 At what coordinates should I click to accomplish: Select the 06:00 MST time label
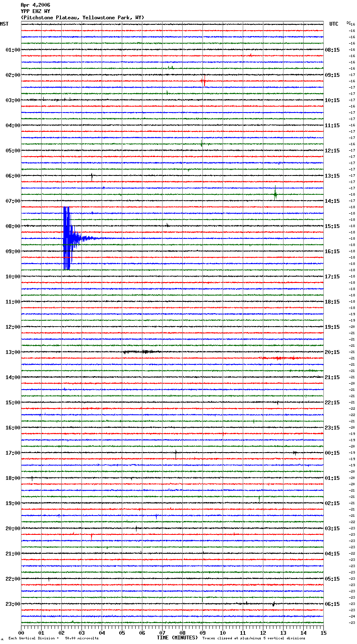pos(13,176)
